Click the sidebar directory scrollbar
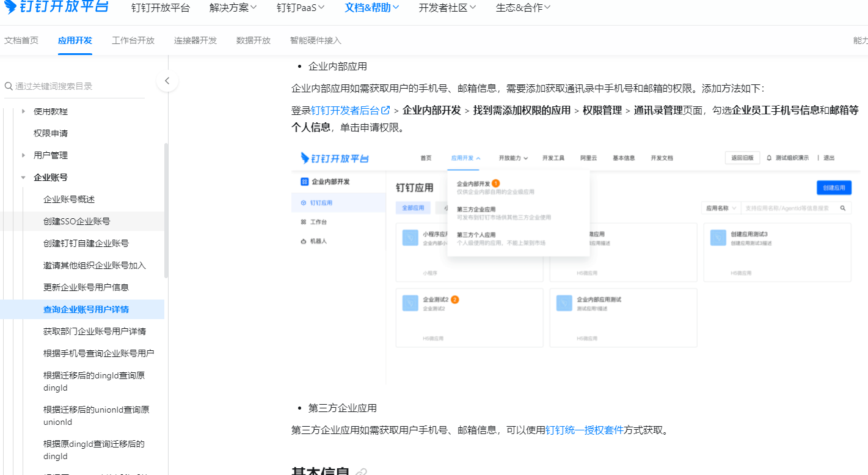Screen dimensions: 868x475 tap(166, 211)
